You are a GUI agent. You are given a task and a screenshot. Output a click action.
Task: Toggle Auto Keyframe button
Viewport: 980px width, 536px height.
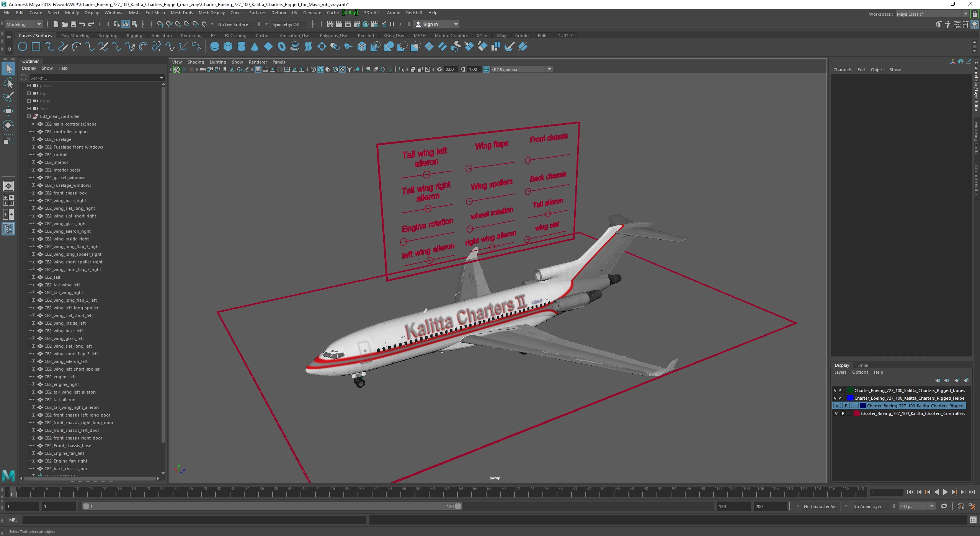[x=960, y=506]
